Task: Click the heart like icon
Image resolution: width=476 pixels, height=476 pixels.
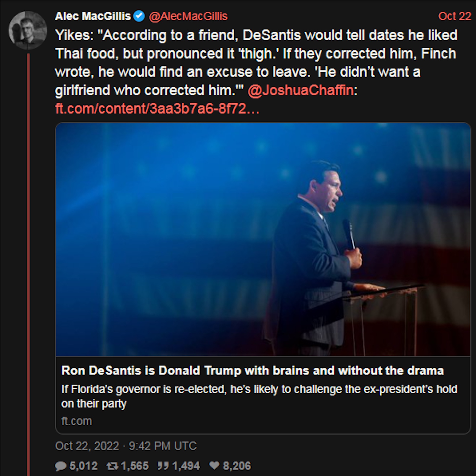Action: [214, 465]
